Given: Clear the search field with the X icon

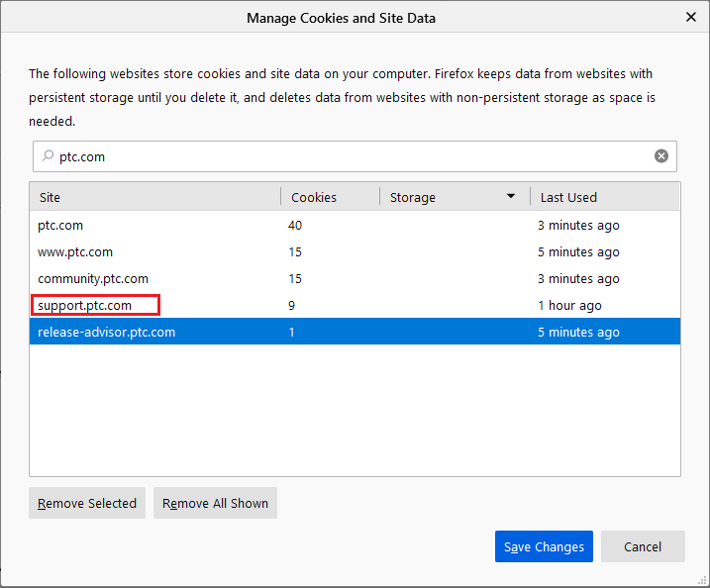Looking at the screenshot, I should pos(660,156).
